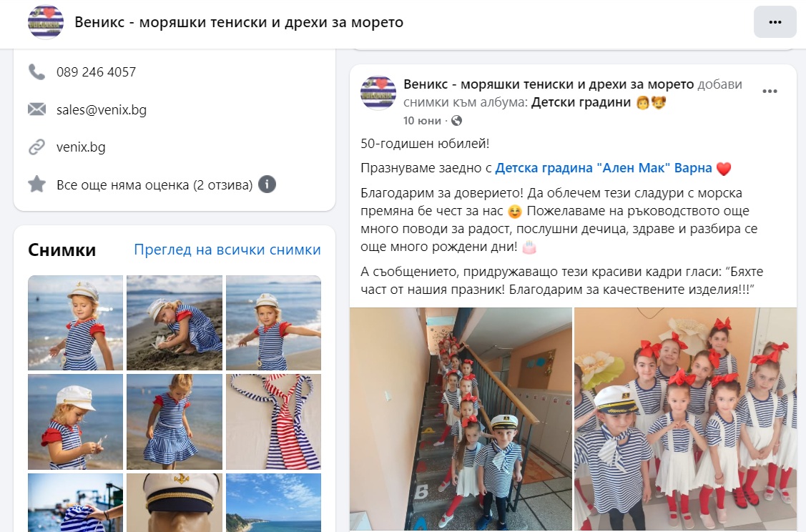806x532 pixels.
Task: Click the email envelope icon
Action: pos(36,109)
